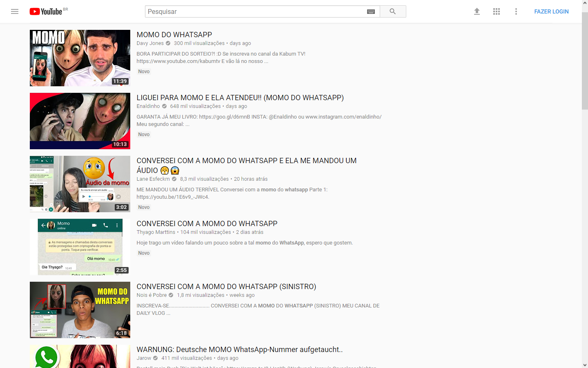Click the Pesquisar search field

click(x=255, y=11)
